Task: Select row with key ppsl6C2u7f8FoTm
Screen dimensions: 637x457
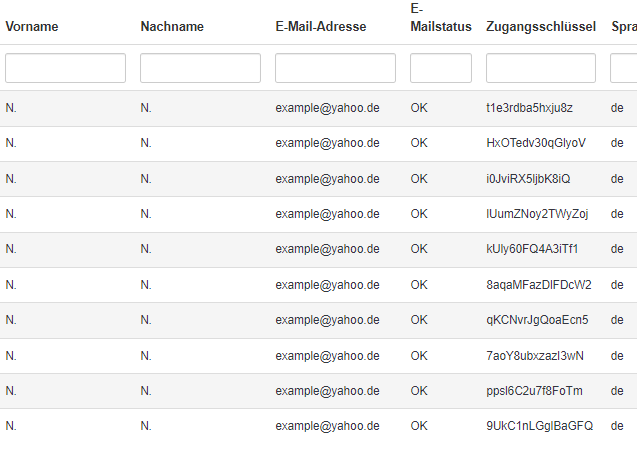Action: tap(534, 391)
